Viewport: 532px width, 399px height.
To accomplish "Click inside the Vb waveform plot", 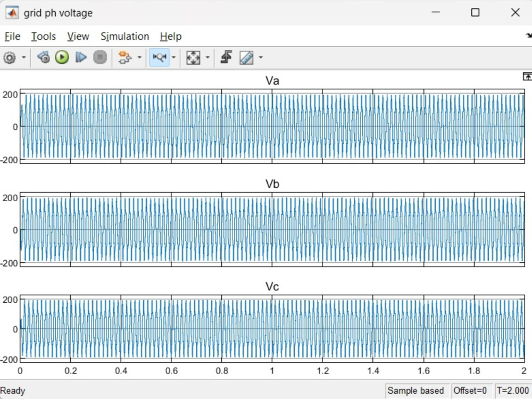I will click(272, 230).
